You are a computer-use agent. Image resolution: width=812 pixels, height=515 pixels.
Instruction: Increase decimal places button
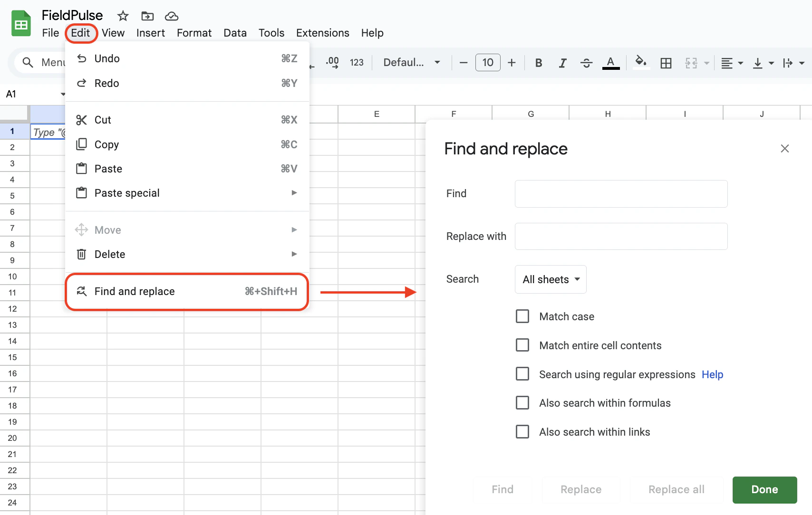(x=332, y=62)
